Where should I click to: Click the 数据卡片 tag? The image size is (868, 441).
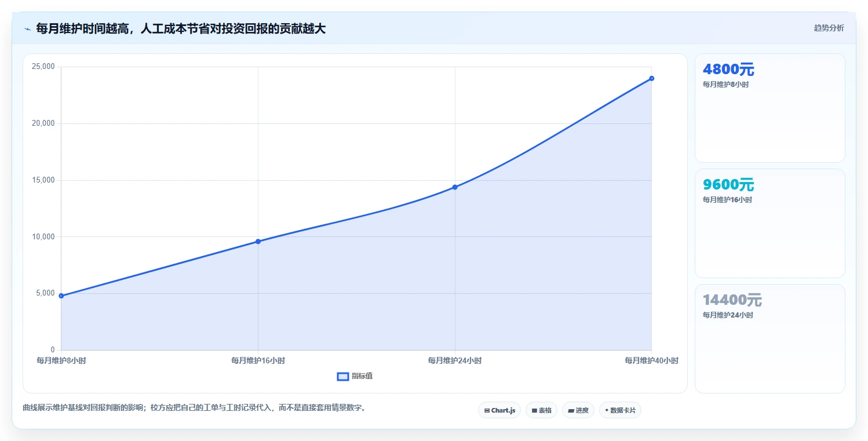click(620, 410)
